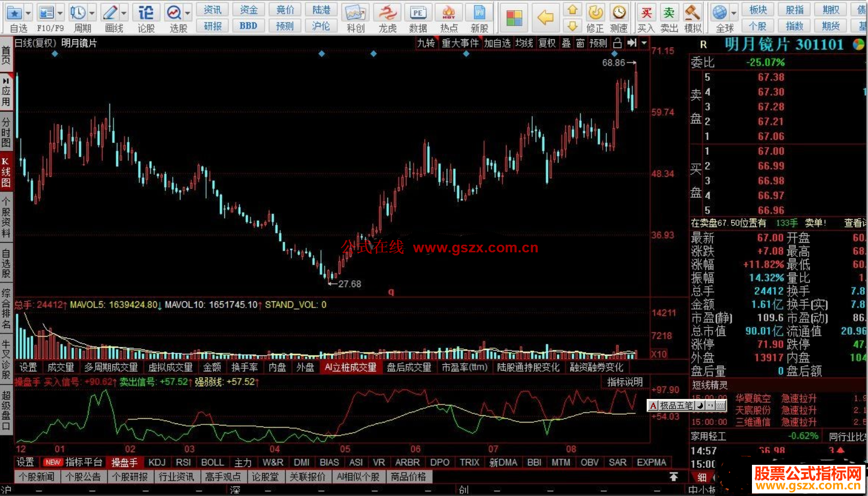Open the 科创 board icon
This screenshot has width=868, height=496.
(355, 12)
